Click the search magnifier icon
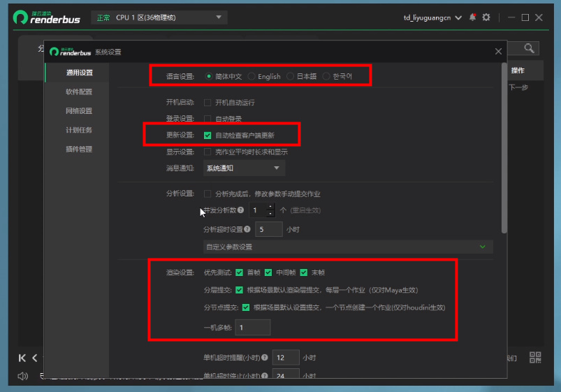Viewport: 561px width, 392px height. (530, 48)
